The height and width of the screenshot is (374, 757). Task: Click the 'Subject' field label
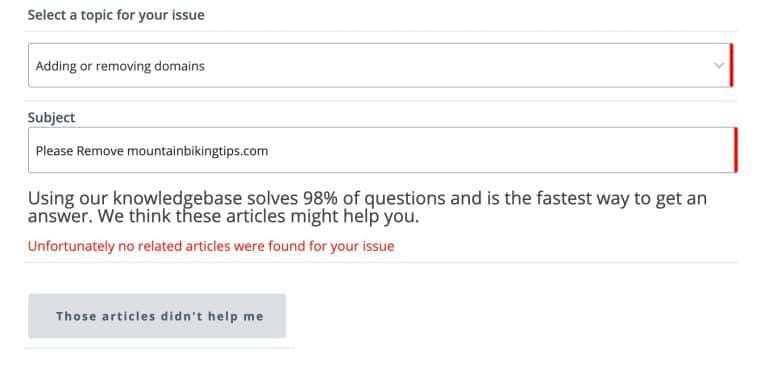click(x=51, y=117)
